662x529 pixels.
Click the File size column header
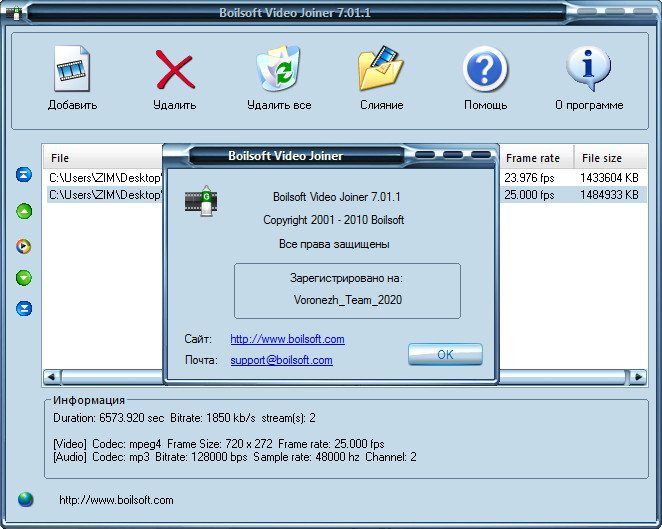click(x=610, y=158)
